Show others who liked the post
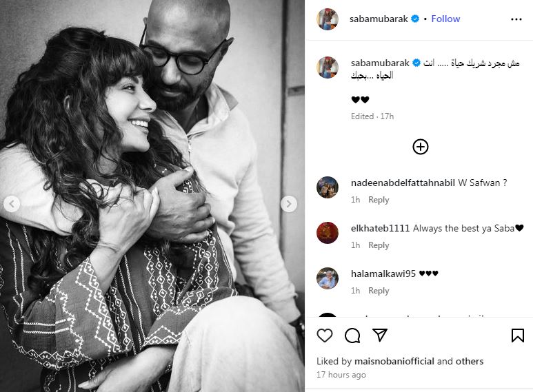Image resolution: width=533 pixels, height=392 pixels. coord(468,361)
